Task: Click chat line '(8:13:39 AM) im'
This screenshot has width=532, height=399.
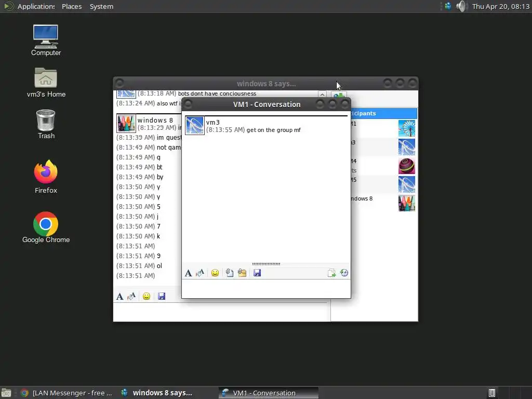Action: point(149,137)
